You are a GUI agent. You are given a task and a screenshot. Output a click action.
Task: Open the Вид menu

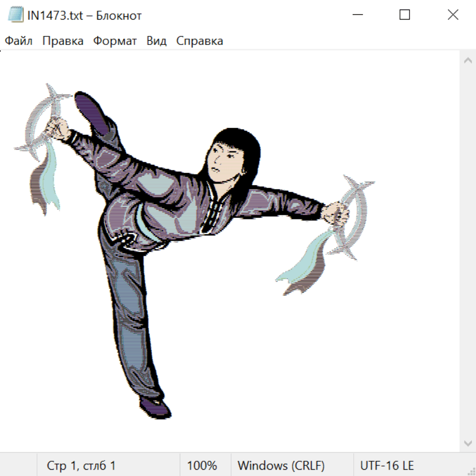pos(156,41)
